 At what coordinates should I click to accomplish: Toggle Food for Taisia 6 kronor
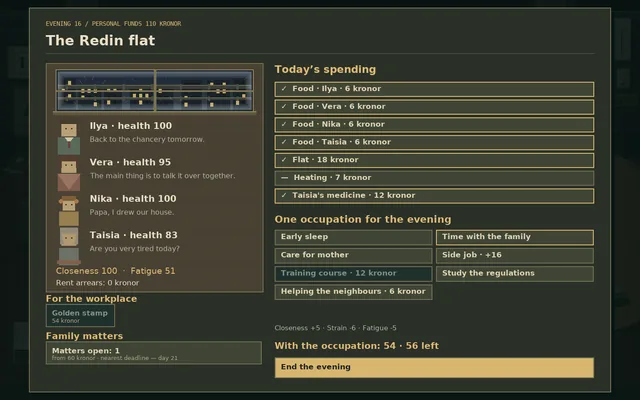[x=434, y=142]
